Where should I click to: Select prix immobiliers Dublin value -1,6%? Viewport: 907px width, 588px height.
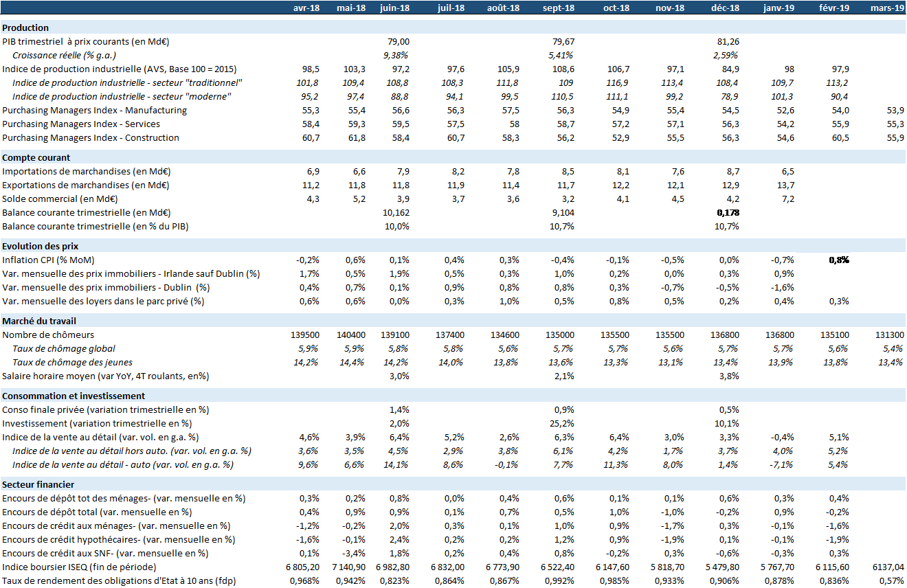[x=783, y=287]
